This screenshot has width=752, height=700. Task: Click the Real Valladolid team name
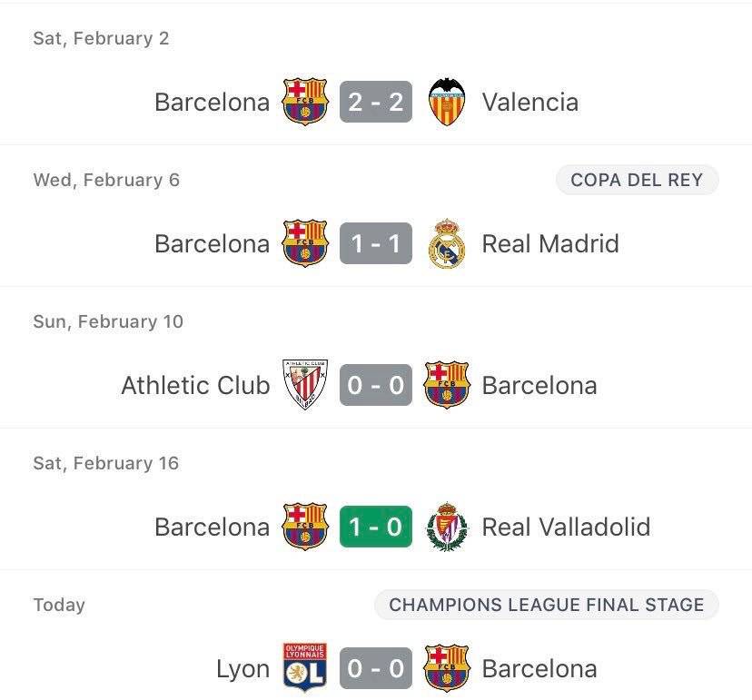566,527
